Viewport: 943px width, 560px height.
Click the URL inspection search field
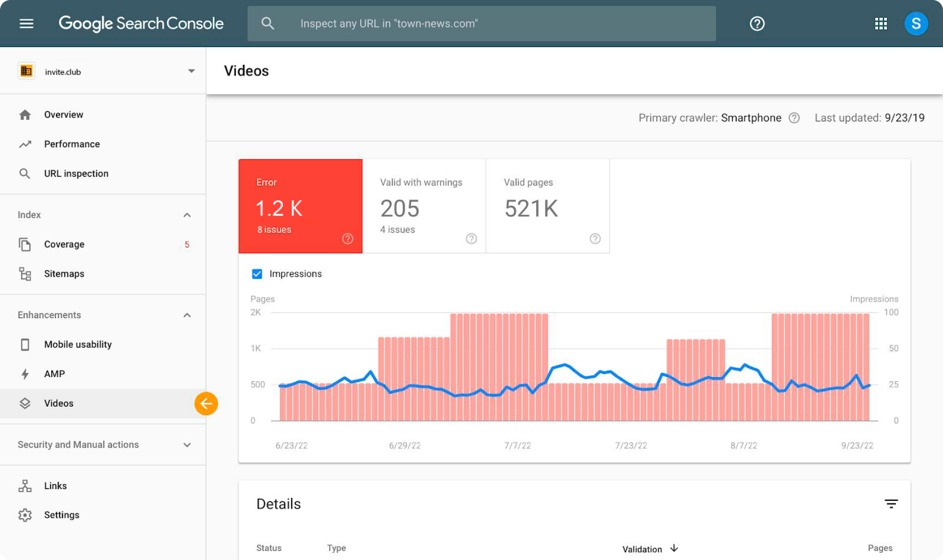[482, 24]
